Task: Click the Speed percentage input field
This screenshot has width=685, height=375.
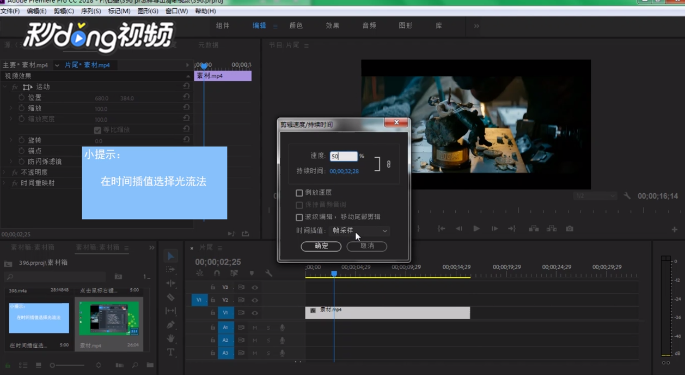Action: [343, 156]
